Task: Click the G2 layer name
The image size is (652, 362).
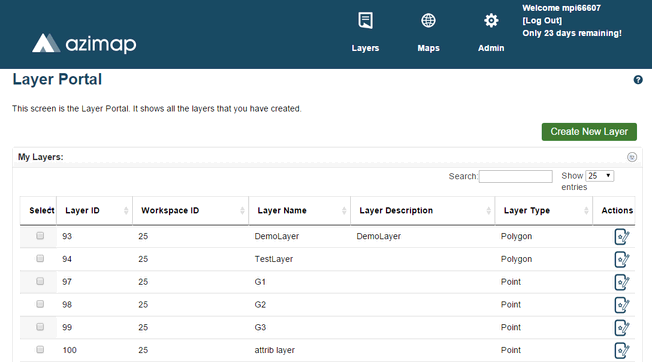Action: [260, 305]
